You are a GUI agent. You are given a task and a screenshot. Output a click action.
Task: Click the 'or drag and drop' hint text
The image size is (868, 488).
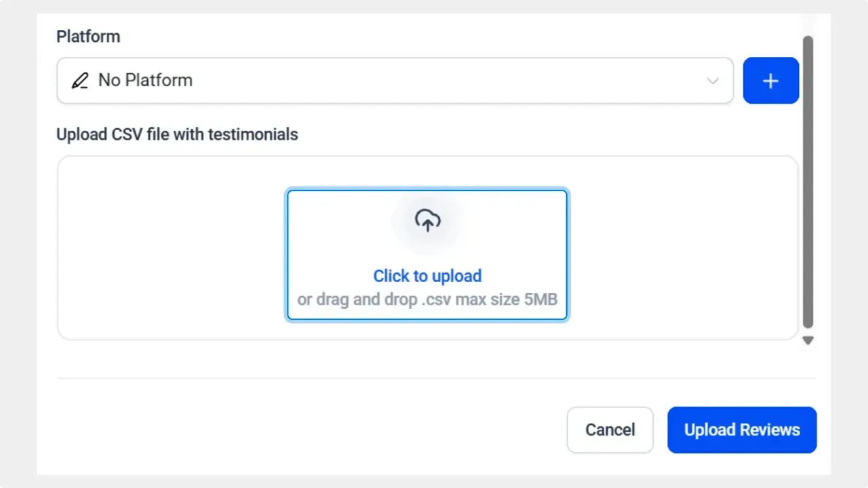pos(427,299)
